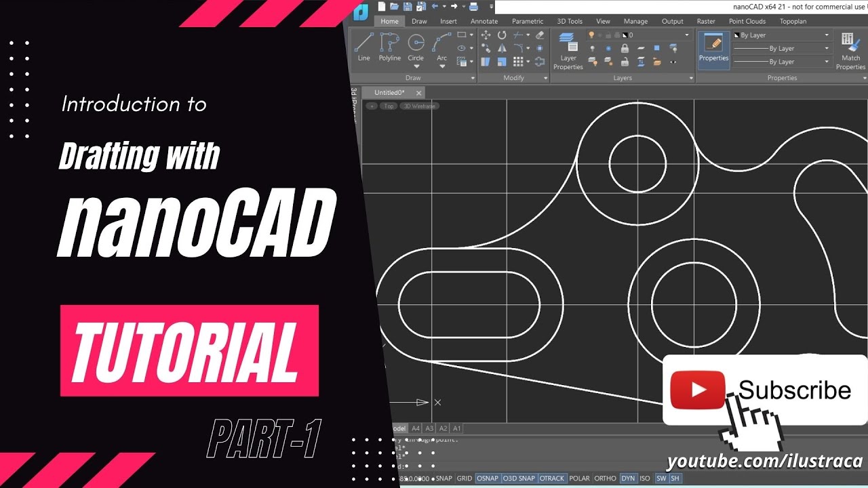The height and width of the screenshot is (488, 868).
Task: Open Layer Properties manager
Action: [568, 51]
